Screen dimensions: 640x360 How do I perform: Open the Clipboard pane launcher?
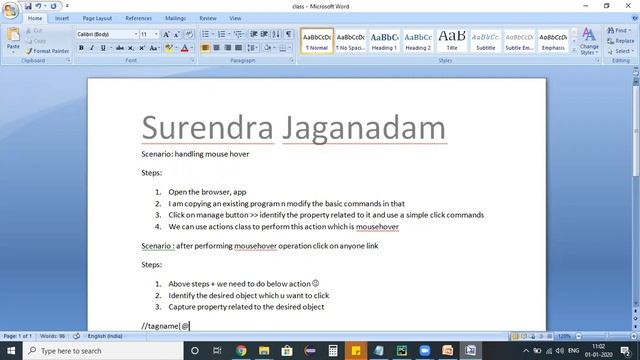click(x=68, y=60)
